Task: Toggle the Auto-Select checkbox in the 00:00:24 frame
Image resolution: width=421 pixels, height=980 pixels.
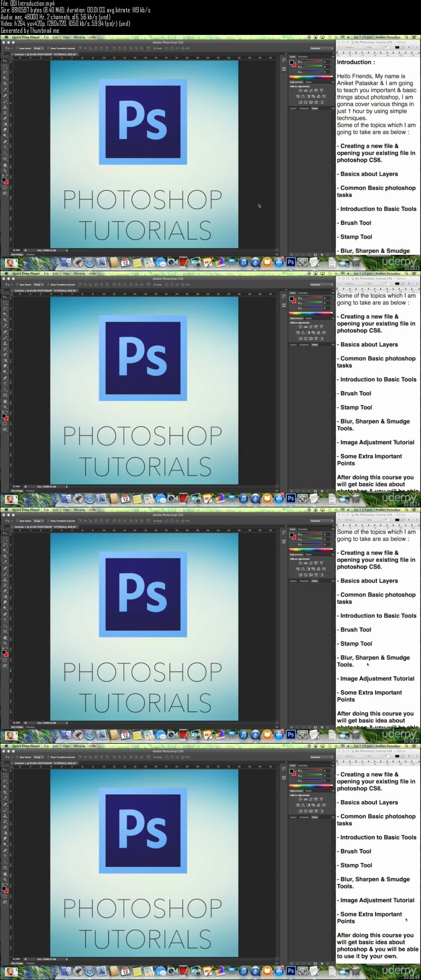Action: coord(16,285)
